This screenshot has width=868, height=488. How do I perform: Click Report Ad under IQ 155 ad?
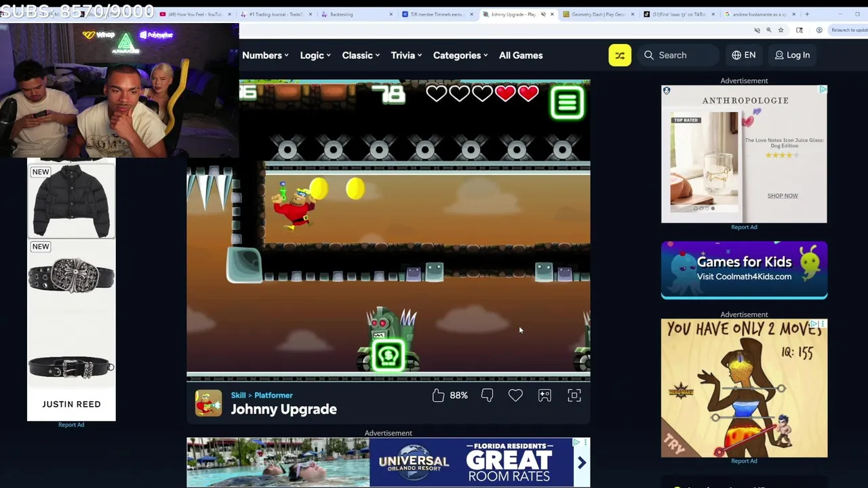tap(744, 461)
